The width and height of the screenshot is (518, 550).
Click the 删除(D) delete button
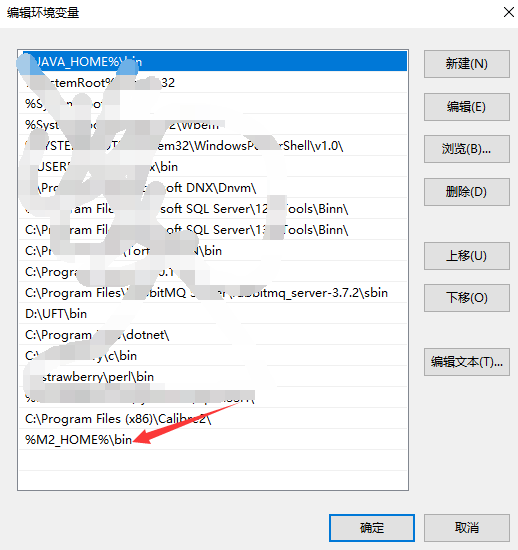(x=466, y=192)
